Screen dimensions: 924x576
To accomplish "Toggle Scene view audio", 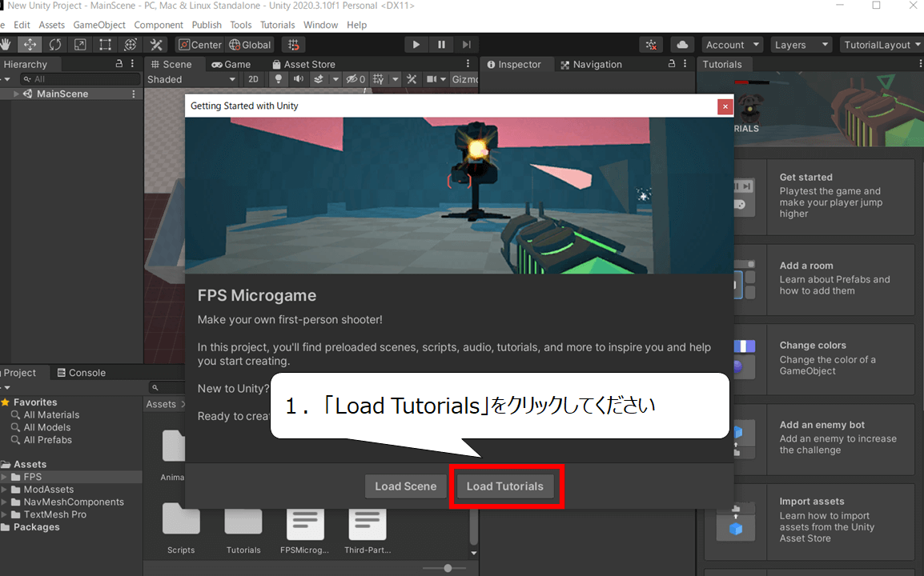I will [299, 79].
